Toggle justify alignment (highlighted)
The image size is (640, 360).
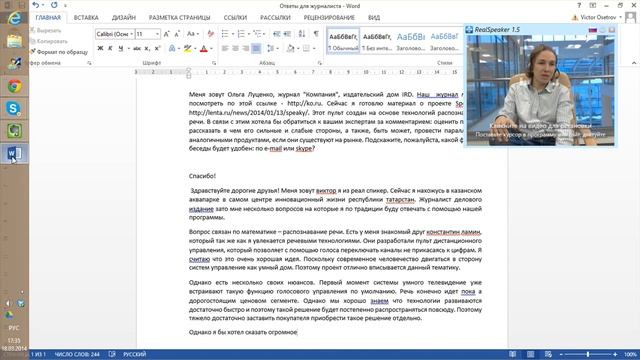click(x=256, y=49)
